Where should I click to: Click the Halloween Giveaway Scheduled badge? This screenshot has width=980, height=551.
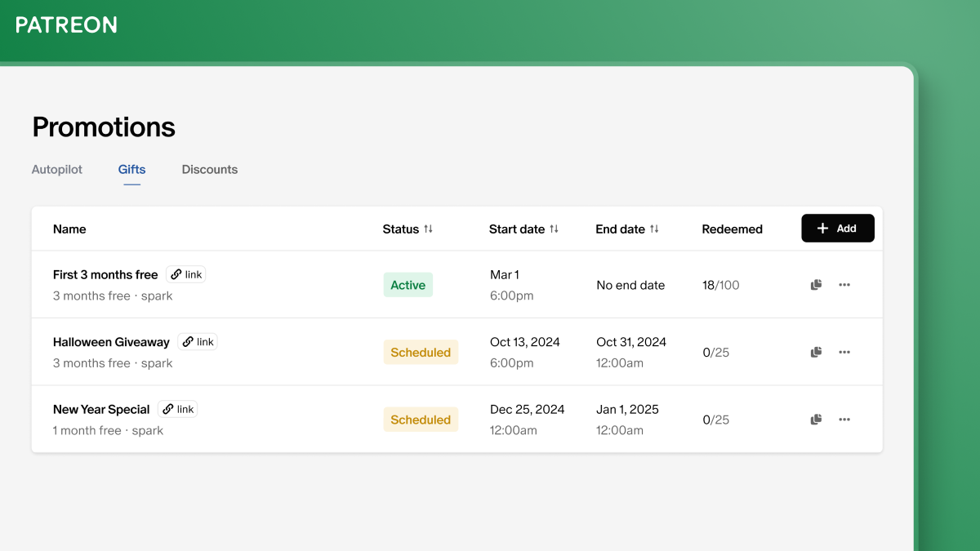click(421, 352)
